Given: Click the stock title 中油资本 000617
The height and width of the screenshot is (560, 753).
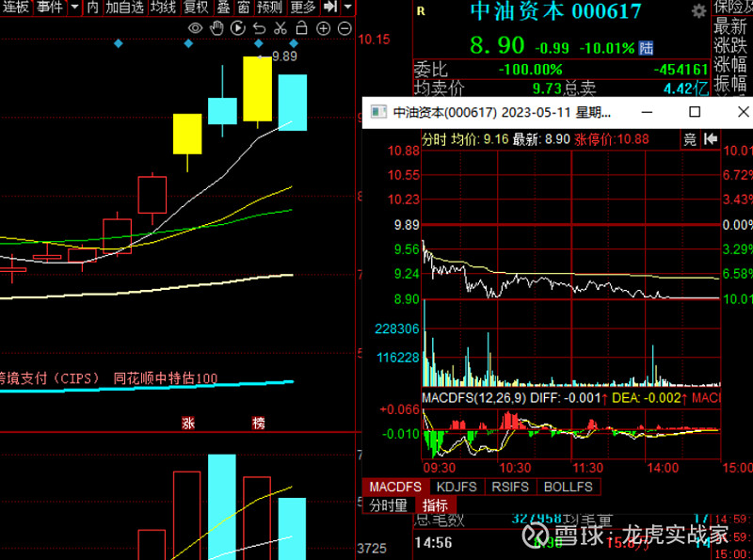Looking at the screenshot, I should pos(555,11).
